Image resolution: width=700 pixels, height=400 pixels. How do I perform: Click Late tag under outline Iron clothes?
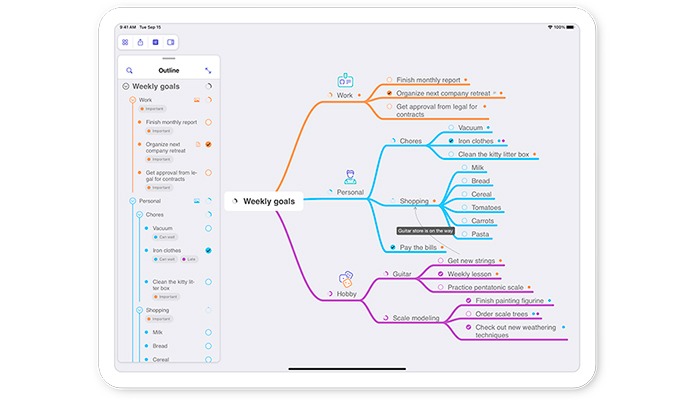point(189,259)
